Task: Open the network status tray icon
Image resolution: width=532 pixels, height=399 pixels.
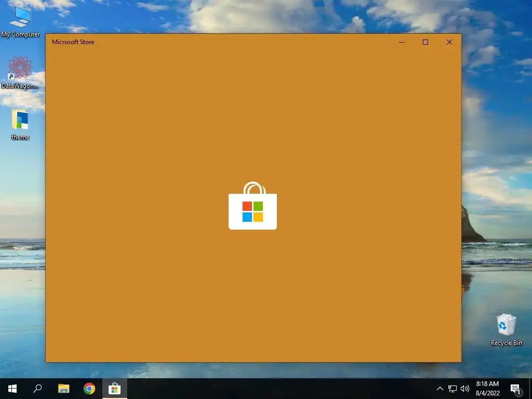Action: (453, 389)
